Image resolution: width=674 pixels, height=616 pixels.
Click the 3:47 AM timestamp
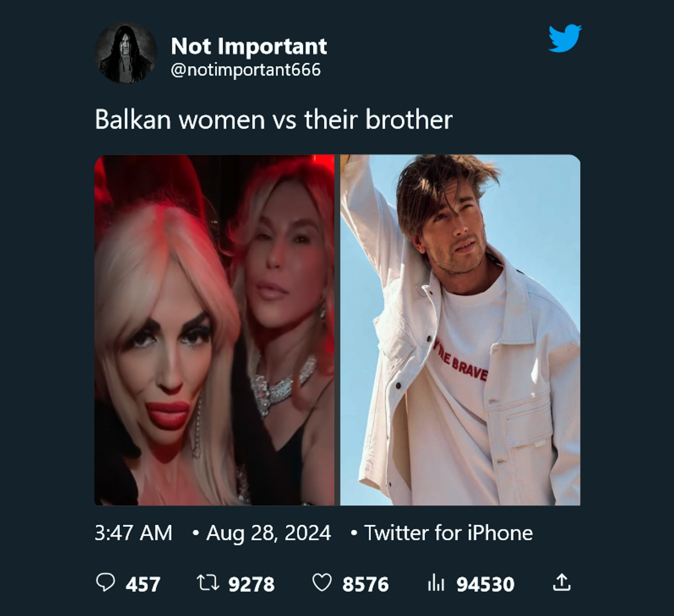coord(134,533)
